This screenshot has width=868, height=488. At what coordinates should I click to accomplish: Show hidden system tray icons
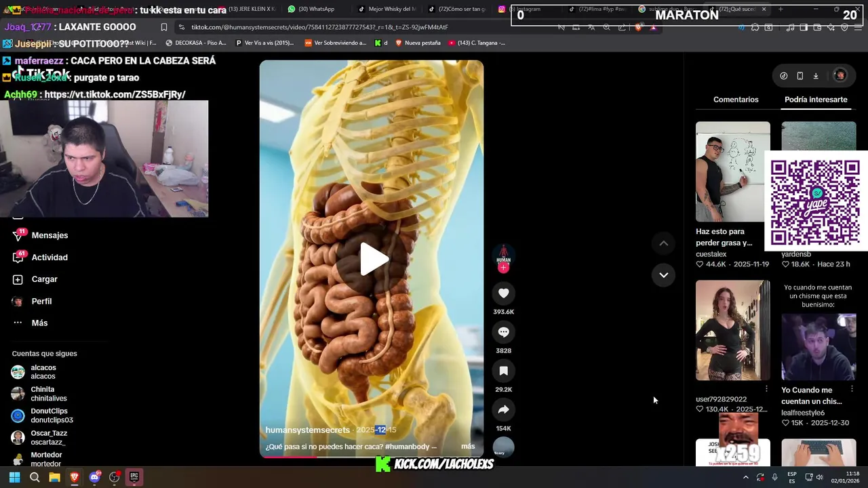pos(745,477)
